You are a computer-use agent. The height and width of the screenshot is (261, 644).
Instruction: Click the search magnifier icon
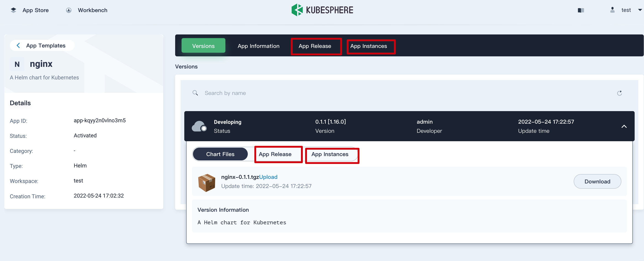point(195,93)
